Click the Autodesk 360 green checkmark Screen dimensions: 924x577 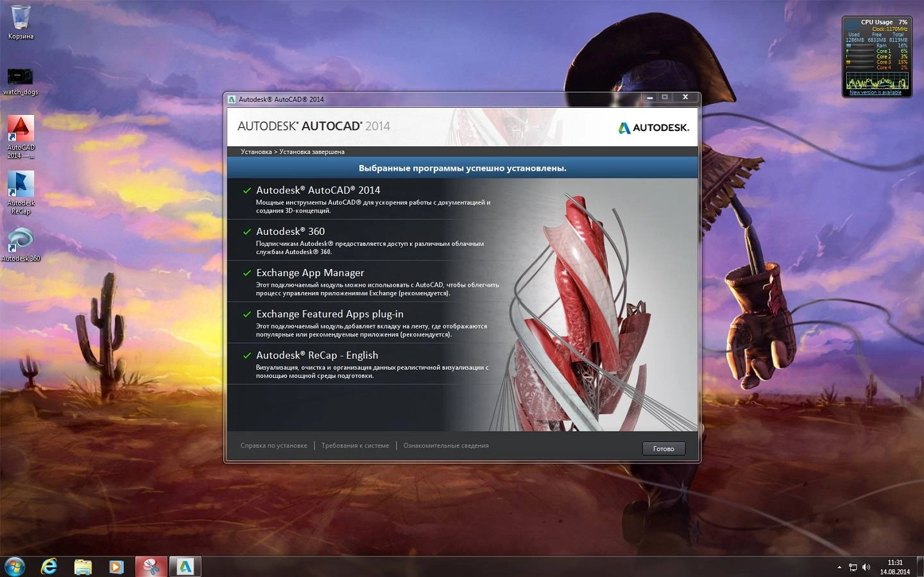coord(246,232)
